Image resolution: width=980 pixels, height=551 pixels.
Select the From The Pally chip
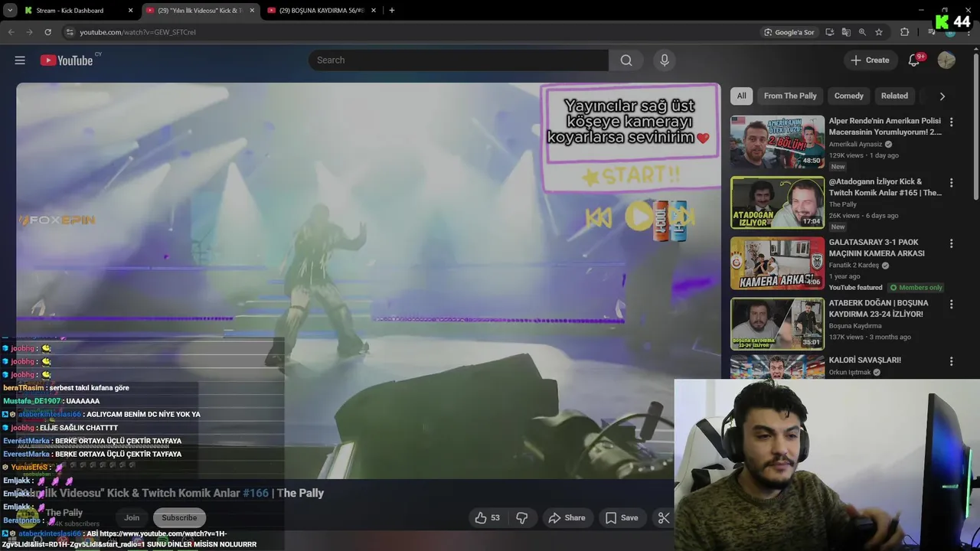790,96
